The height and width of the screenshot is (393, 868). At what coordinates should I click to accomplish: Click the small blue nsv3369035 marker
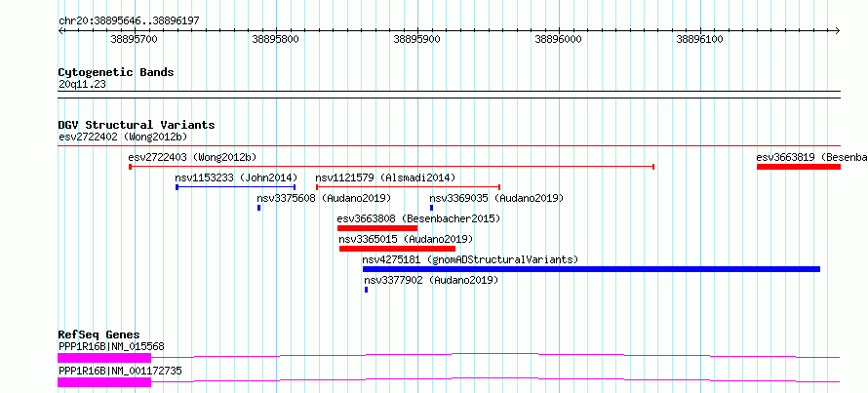431,208
